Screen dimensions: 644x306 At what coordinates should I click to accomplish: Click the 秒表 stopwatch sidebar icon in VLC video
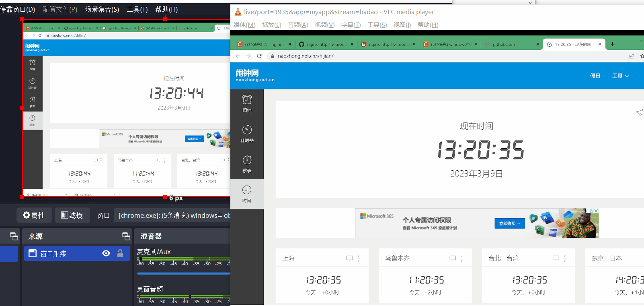[247, 164]
